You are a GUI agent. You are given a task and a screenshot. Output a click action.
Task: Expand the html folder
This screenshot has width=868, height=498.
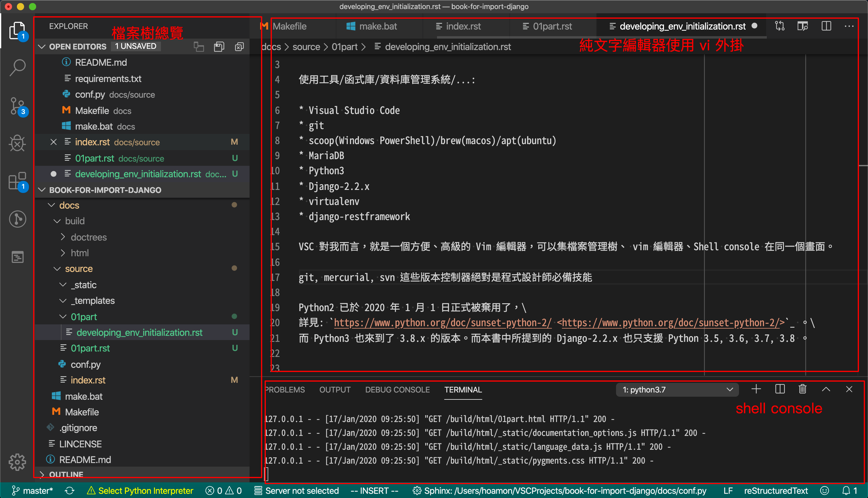point(63,253)
